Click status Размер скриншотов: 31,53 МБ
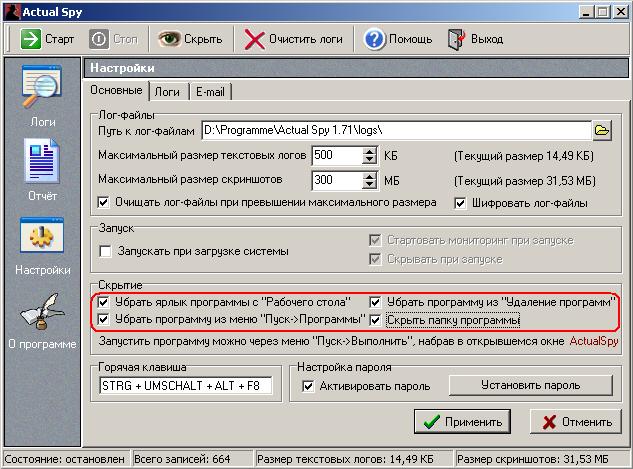Screen dimensions: 633x469 [532, 459]
